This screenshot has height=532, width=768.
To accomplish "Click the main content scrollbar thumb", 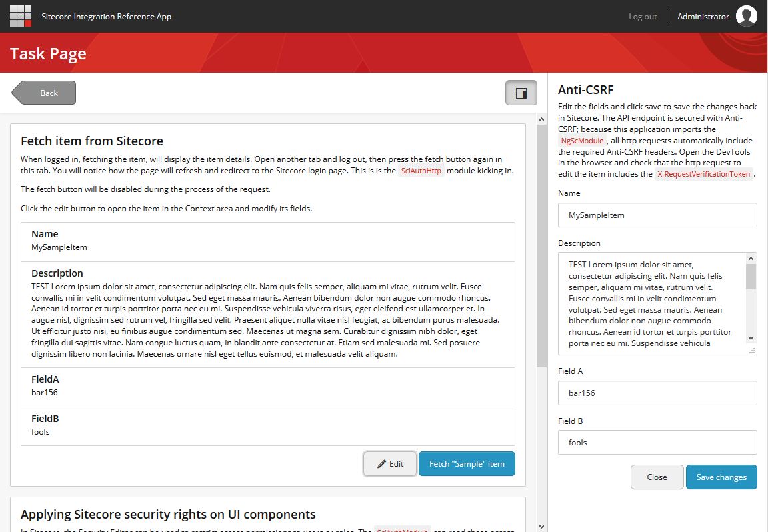I will (541, 246).
